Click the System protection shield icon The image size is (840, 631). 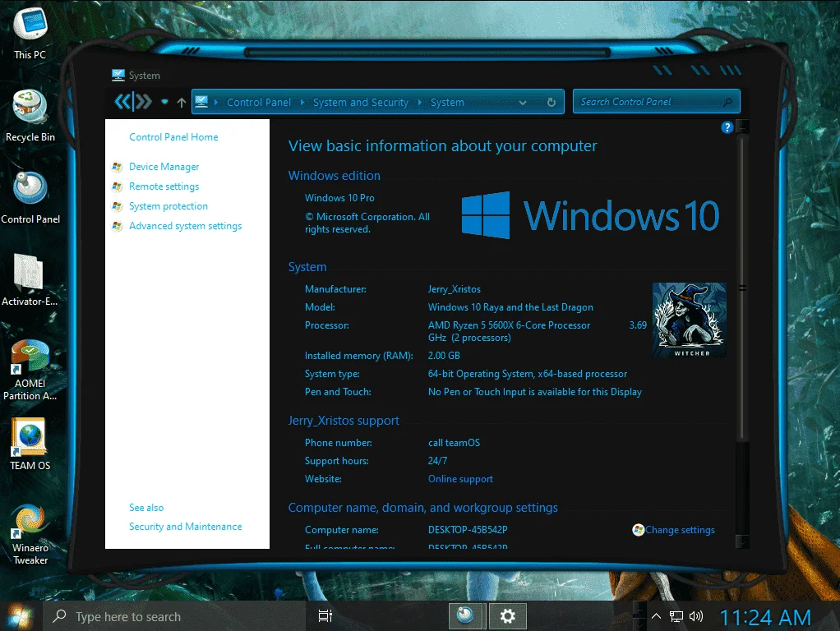click(x=117, y=206)
